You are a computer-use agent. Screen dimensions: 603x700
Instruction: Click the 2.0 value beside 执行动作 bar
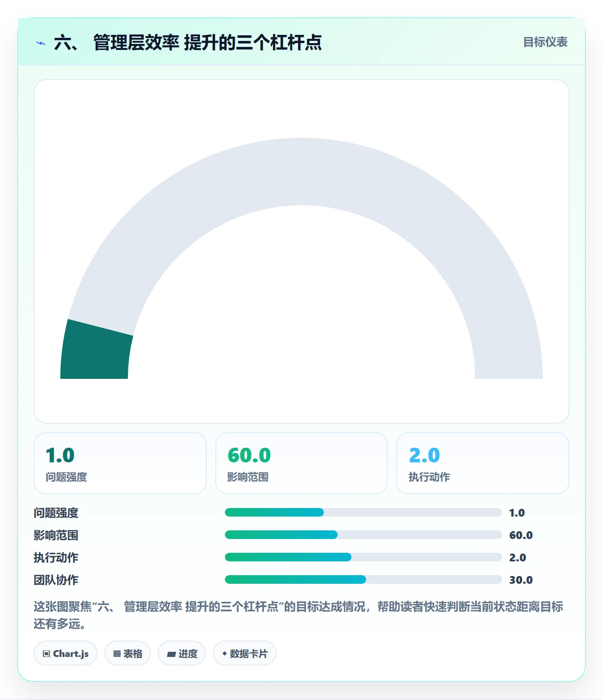click(x=518, y=558)
